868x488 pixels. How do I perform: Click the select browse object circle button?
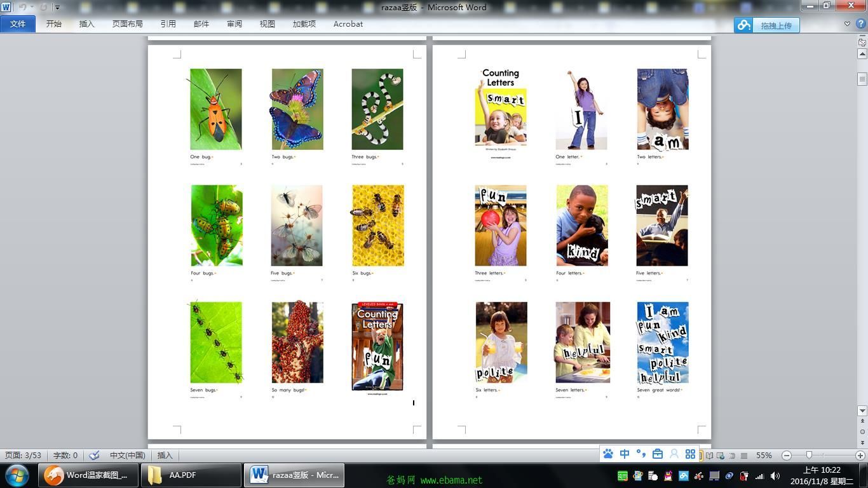click(x=862, y=431)
